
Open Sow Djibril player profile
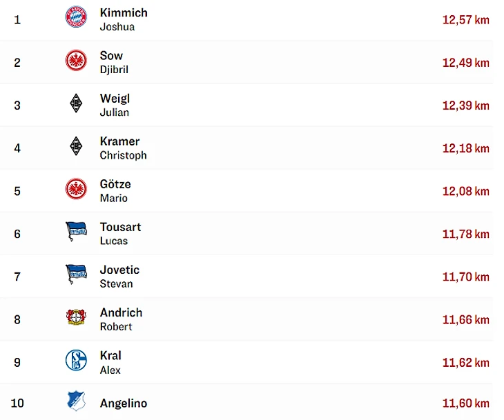[x=114, y=62]
